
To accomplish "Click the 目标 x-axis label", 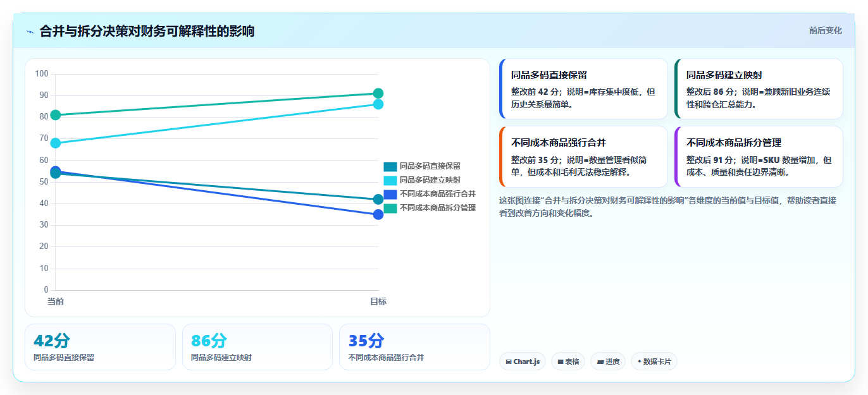I will pyautogui.click(x=378, y=301).
